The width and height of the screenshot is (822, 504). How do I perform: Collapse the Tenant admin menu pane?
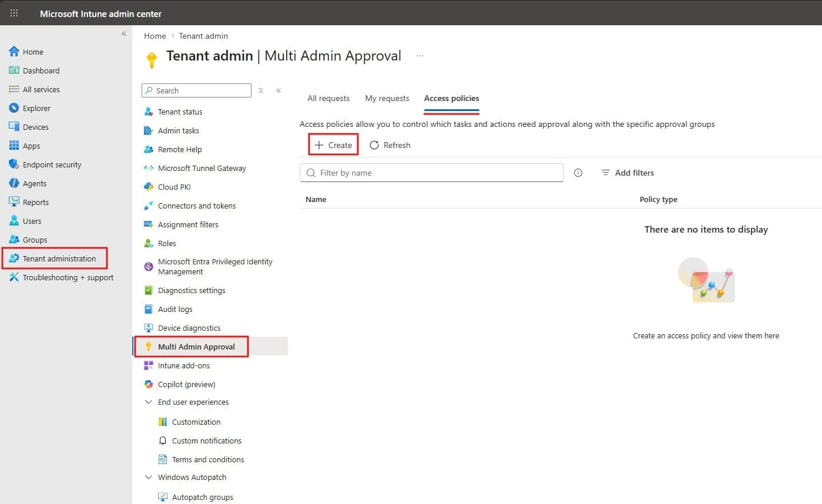[x=279, y=90]
